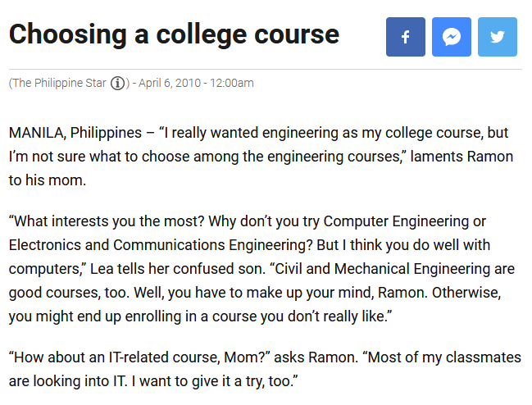Send article via Messenger icon

pos(451,37)
